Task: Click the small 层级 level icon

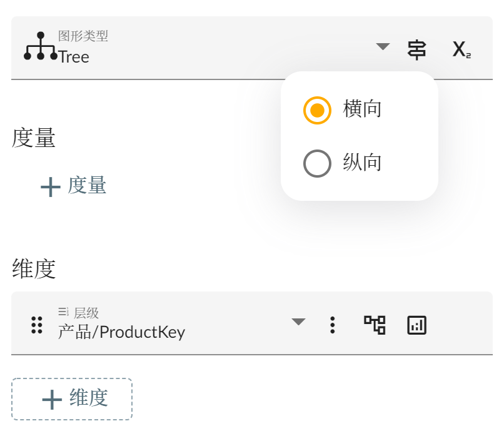Action: (63, 312)
